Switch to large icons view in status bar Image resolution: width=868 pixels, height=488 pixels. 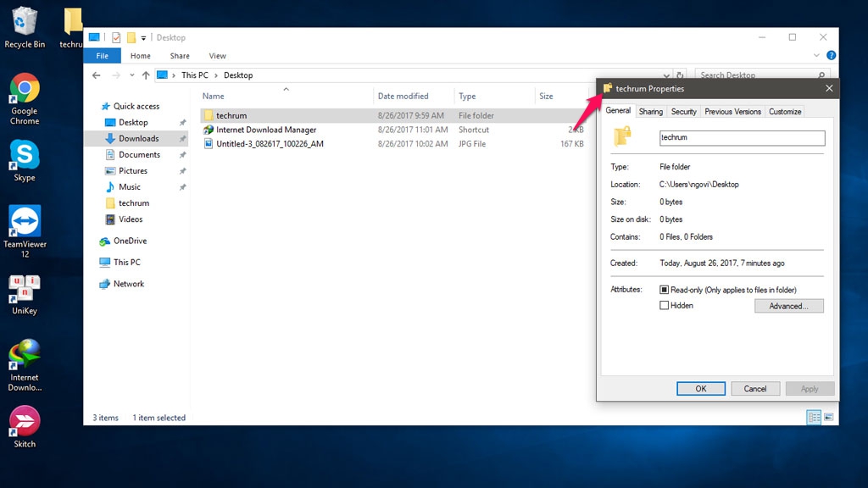tap(828, 418)
